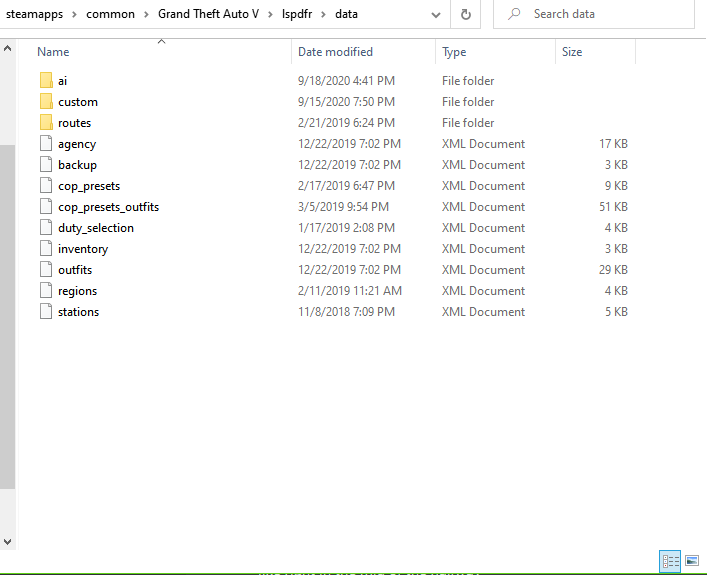707x575 pixels.
Task: Select the file named outfits
Action: tap(75, 270)
